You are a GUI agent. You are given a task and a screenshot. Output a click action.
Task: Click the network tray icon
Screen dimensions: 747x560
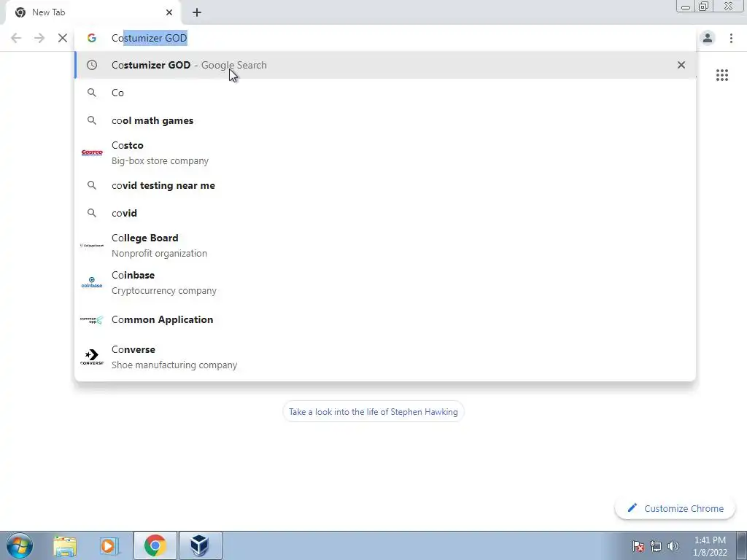tap(656, 546)
